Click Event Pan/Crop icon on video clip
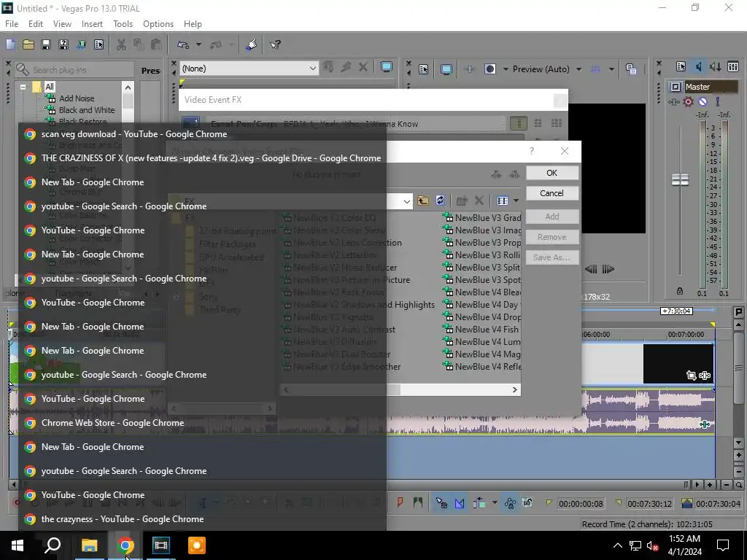 pyautogui.click(x=692, y=376)
